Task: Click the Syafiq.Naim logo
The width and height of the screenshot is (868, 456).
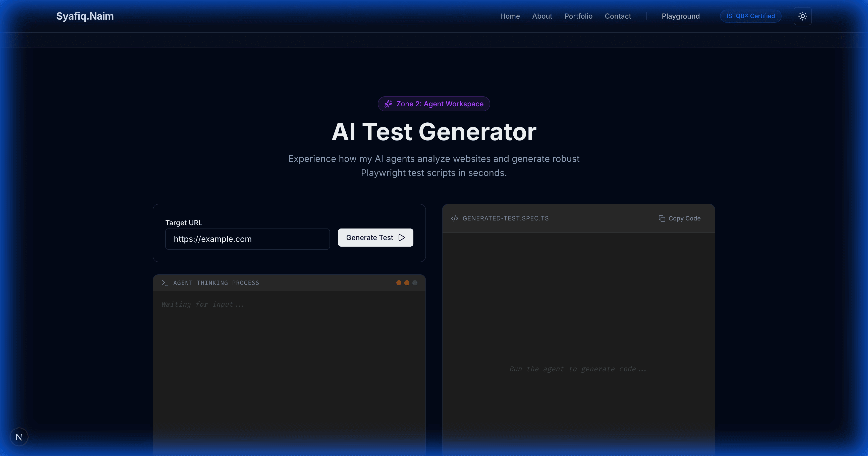Action: pos(85,16)
